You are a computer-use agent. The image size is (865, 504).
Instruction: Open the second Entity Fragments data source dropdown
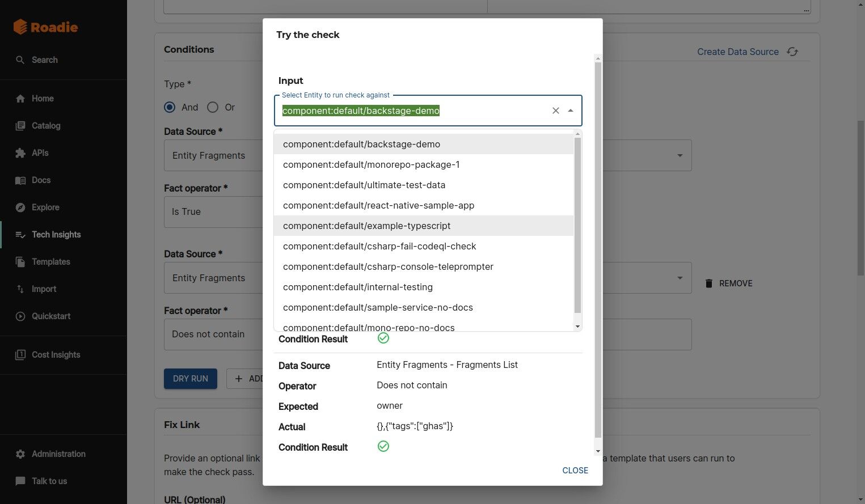(680, 278)
